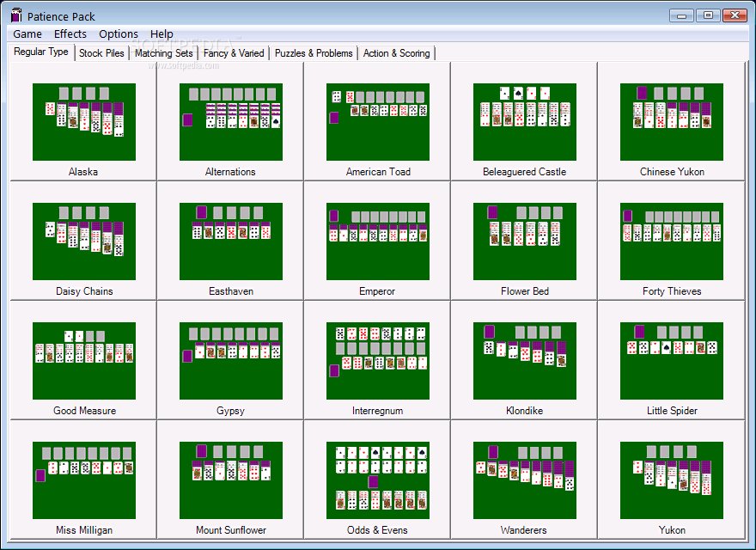Switch to the Stock Piles tab
Viewport: 756px width, 550px height.
tap(101, 53)
